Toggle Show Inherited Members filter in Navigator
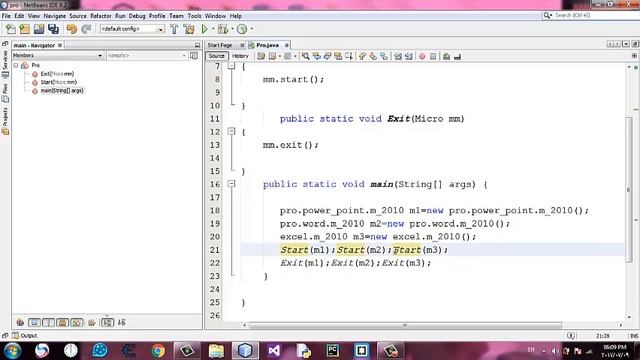 (x=20, y=322)
